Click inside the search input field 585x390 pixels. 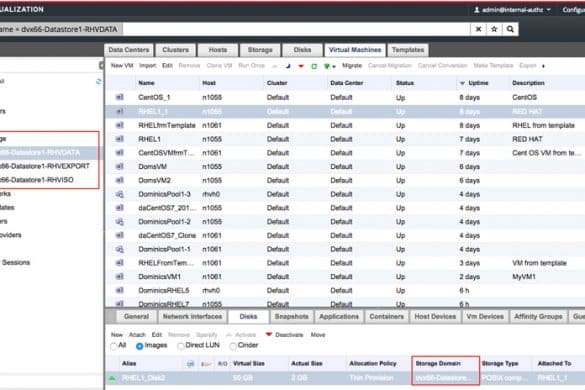tap(296, 29)
